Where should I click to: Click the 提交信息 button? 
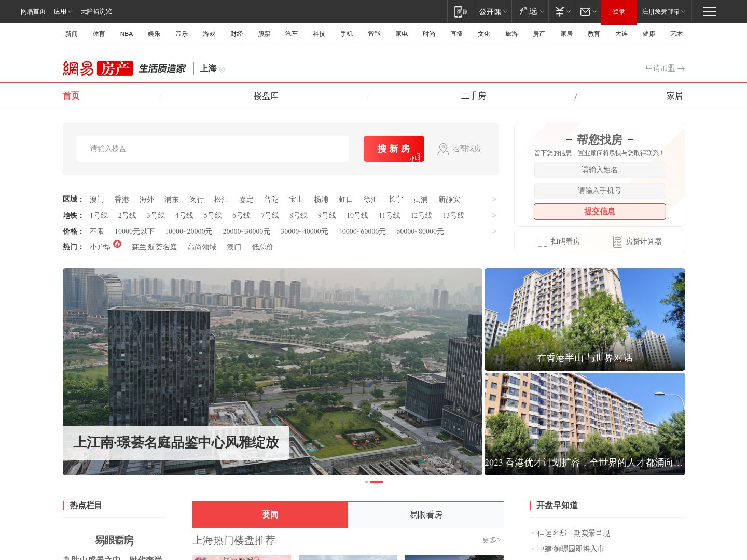600,212
